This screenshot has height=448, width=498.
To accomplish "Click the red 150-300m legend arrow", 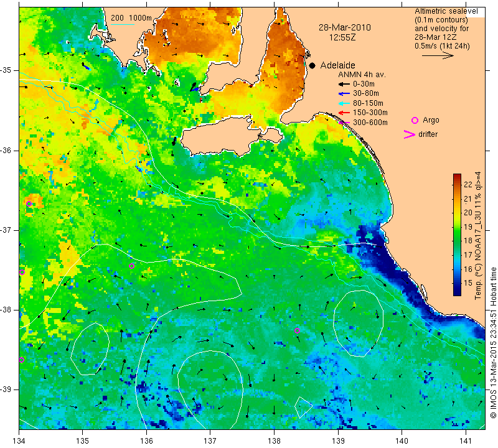I will tap(344, 113).
